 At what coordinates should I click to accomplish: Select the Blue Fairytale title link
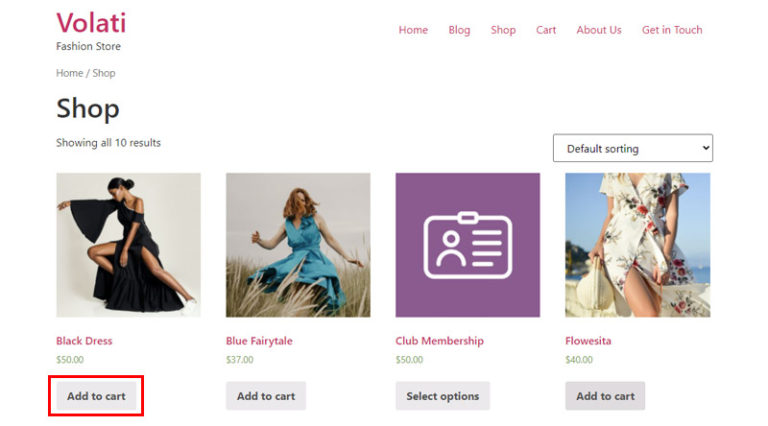click(x=259, y=341)
